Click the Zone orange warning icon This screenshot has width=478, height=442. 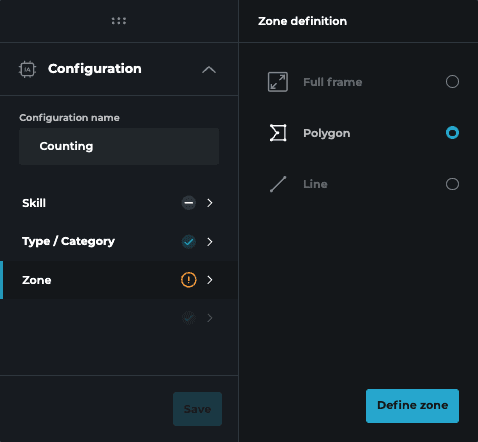click(x=189, y=280)
